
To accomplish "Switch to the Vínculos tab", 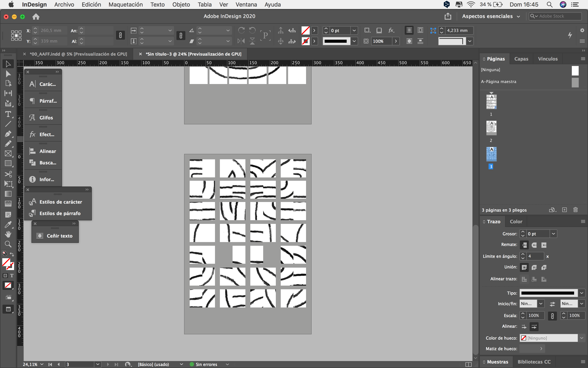I will click(548, 59).
